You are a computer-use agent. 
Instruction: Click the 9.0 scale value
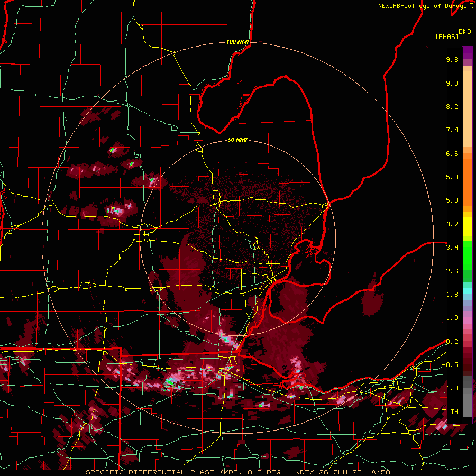tap(452, 83)
